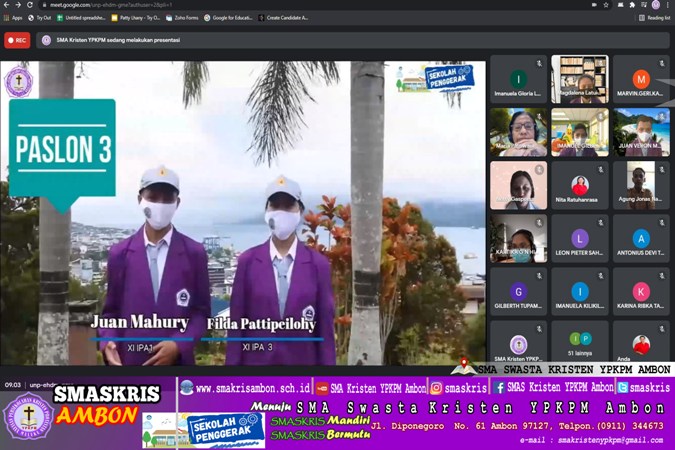This screenshot has width=675, height=450.
Task: Reload the Google Meet page
Action: (30, 5)
